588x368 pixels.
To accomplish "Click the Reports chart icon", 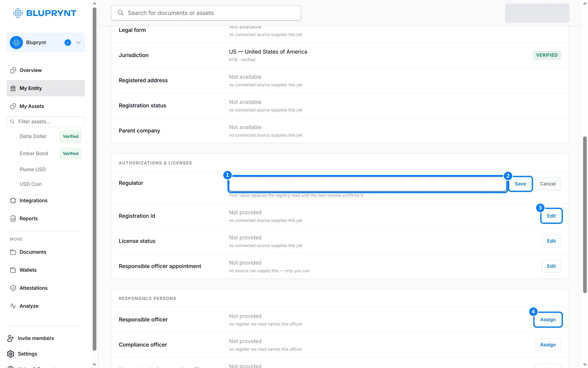I will coord(13,219).
